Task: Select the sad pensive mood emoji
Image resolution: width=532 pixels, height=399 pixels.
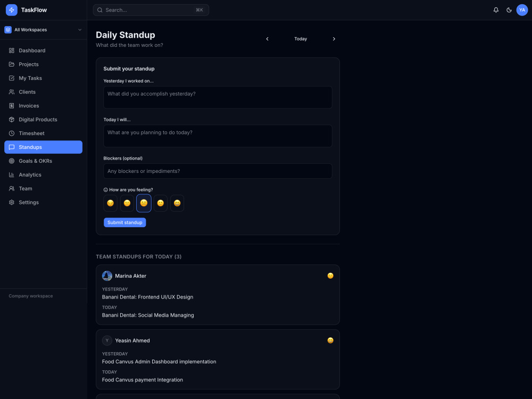Action: [110, 203]
